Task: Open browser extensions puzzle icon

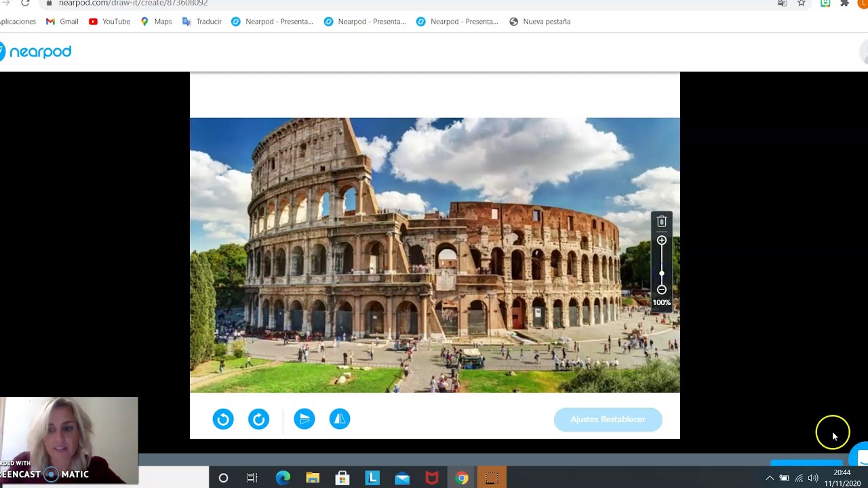Action: point(844,3)
